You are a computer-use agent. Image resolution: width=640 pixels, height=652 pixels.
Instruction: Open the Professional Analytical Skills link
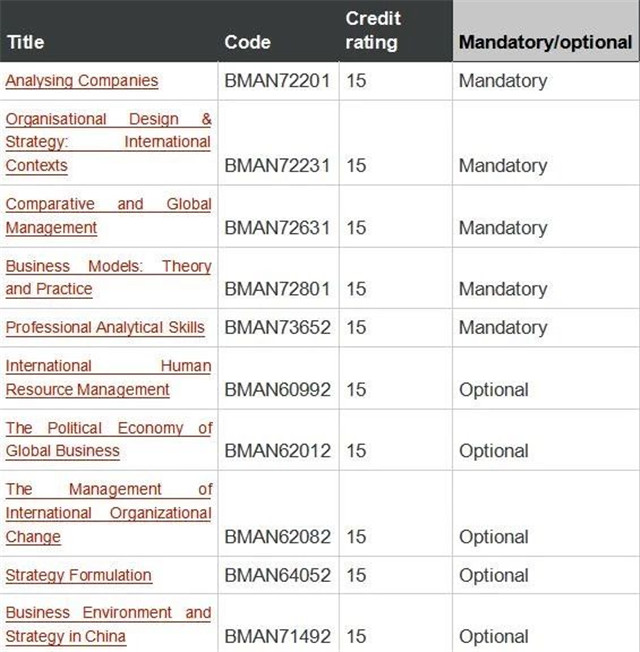tap(105, 327)
